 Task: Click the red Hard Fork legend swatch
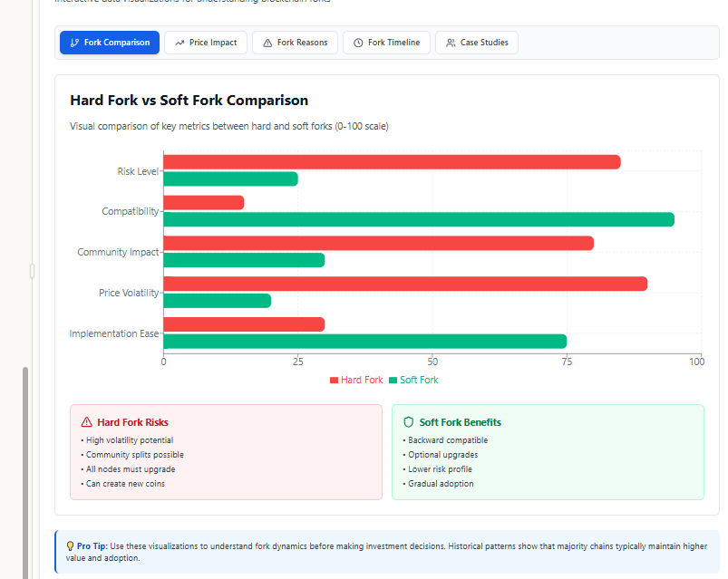[334, 381]
